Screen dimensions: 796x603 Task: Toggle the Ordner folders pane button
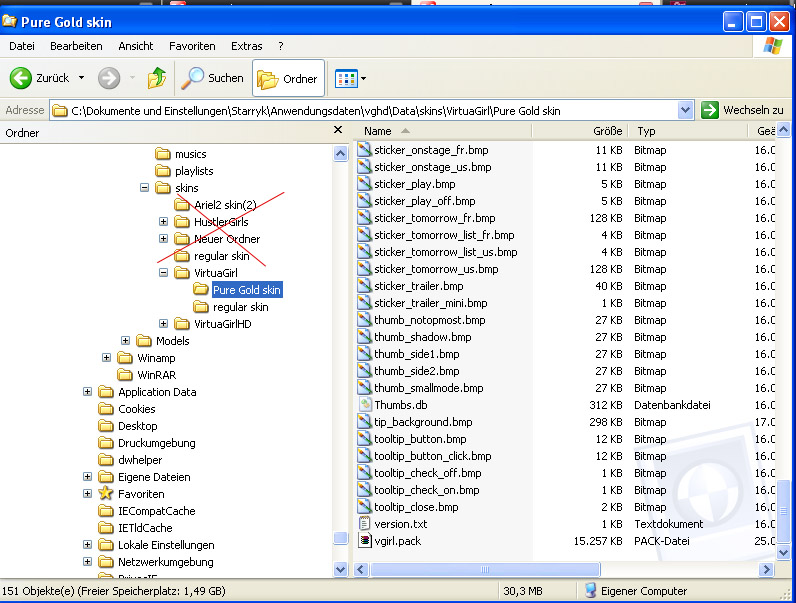(x=288, y=79)
